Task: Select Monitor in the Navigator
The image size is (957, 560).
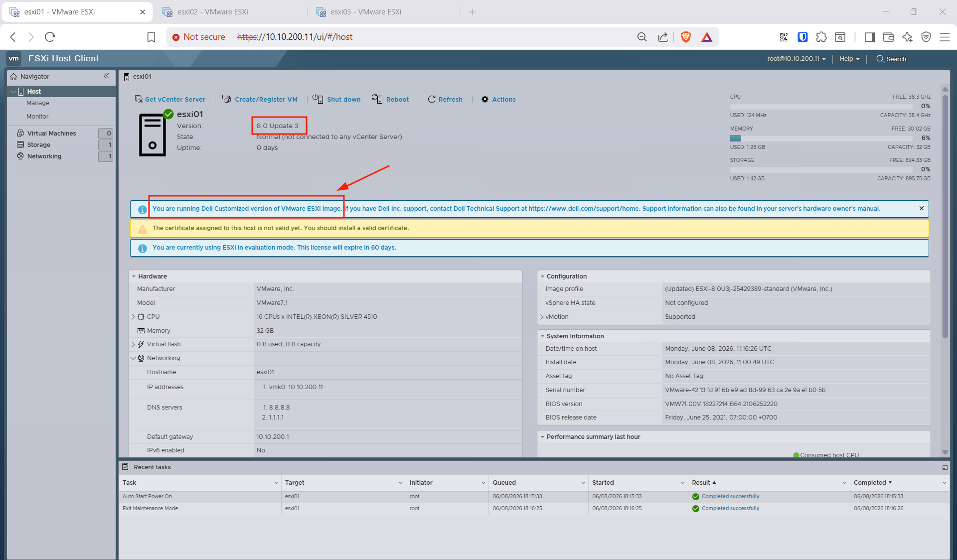Action: 37,117
